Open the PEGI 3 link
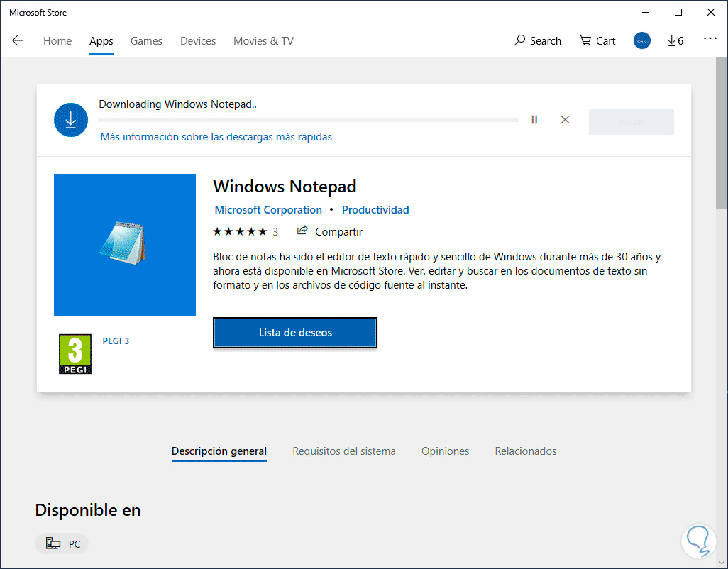 pos(116,341)
